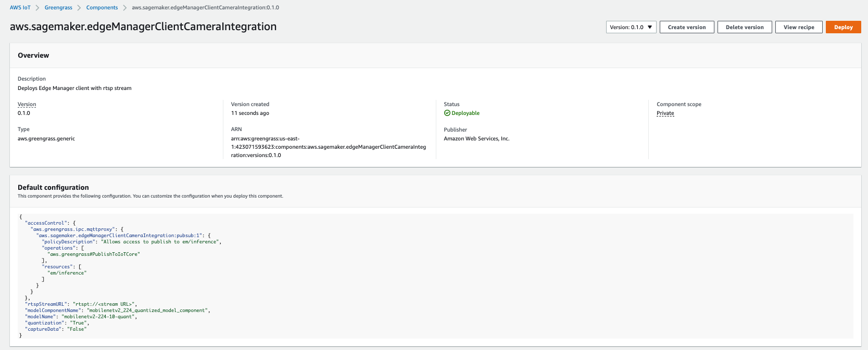Click the "Component scope" label

click(679, 105)
